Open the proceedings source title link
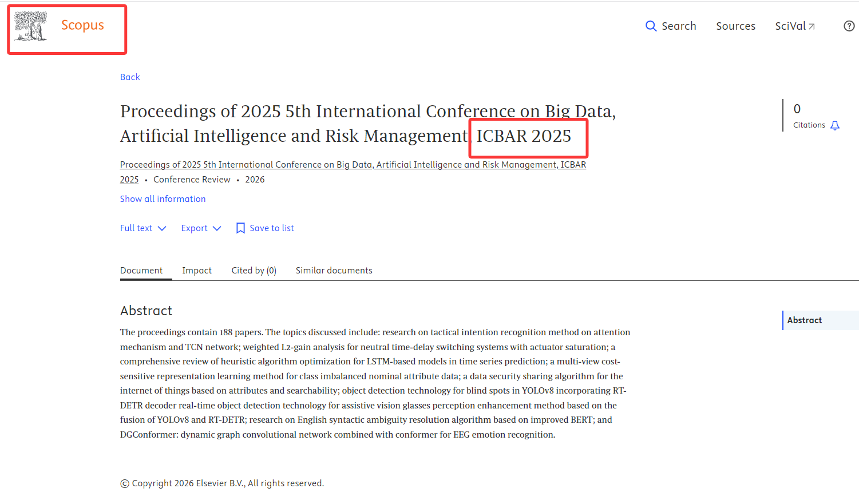Image resolution: width=859 pixels, height=504 pixels. (x=353, y=172)
